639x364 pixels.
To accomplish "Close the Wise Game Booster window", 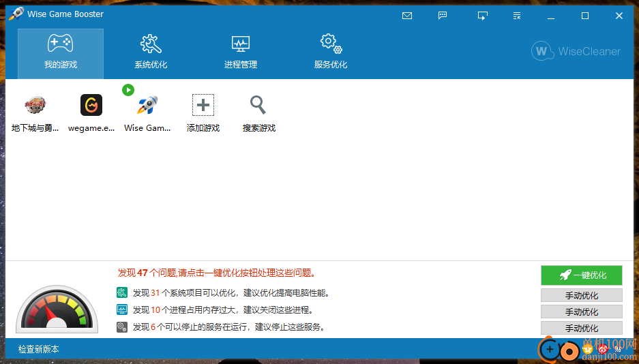I will [619, 16].
